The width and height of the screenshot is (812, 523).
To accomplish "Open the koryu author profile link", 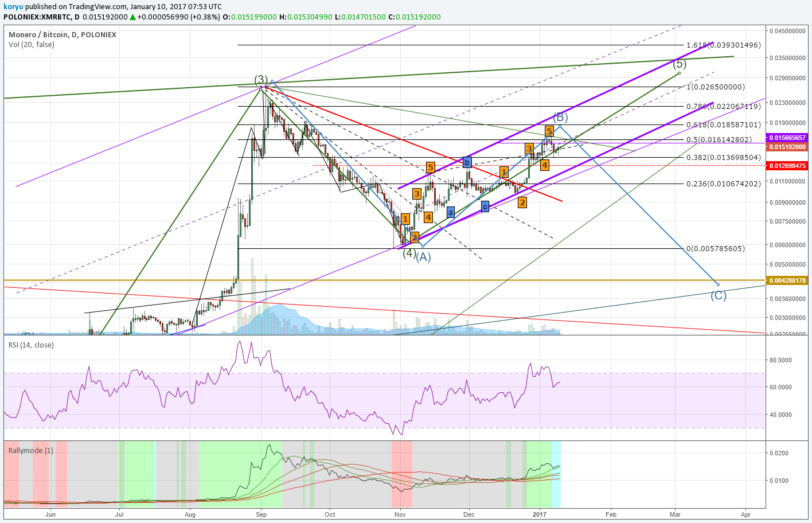I will [x=13, y=6].
